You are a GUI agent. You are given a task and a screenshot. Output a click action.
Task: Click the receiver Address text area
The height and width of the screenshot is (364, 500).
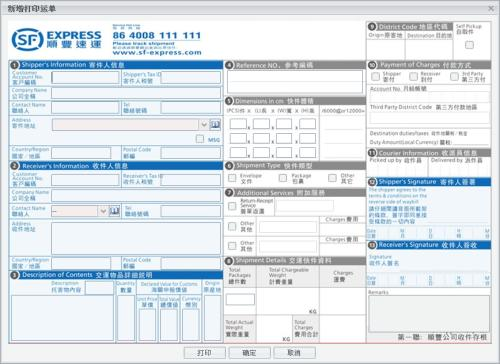pyautogui.click(x=136, y=238)
